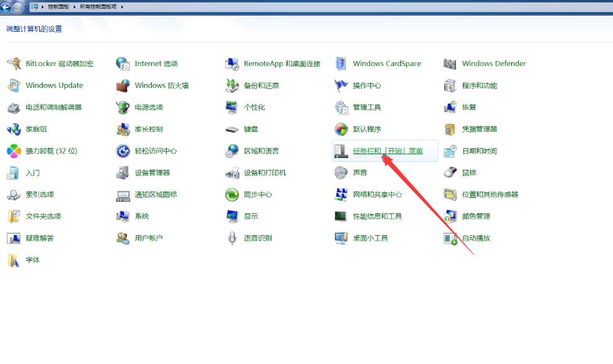The width and height of the screenshot is (613, 364).
Task: Click the 电源选项 battery icon
Action: click(123, 107)
